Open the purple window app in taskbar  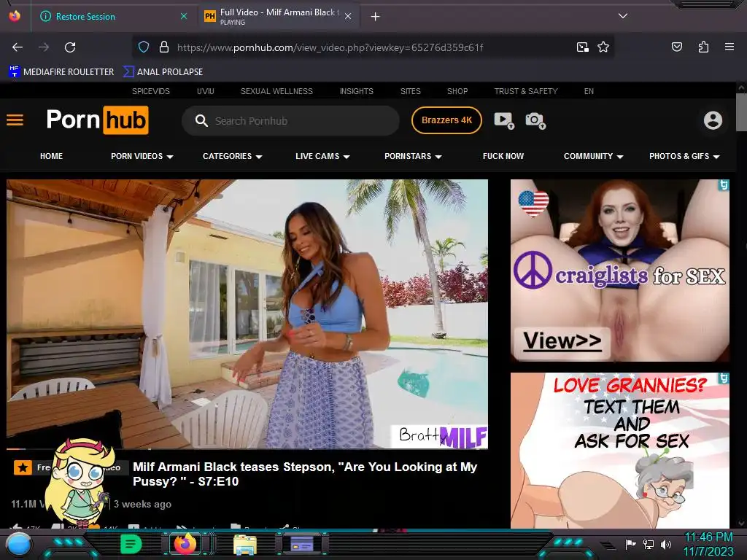tap(302, 543)
